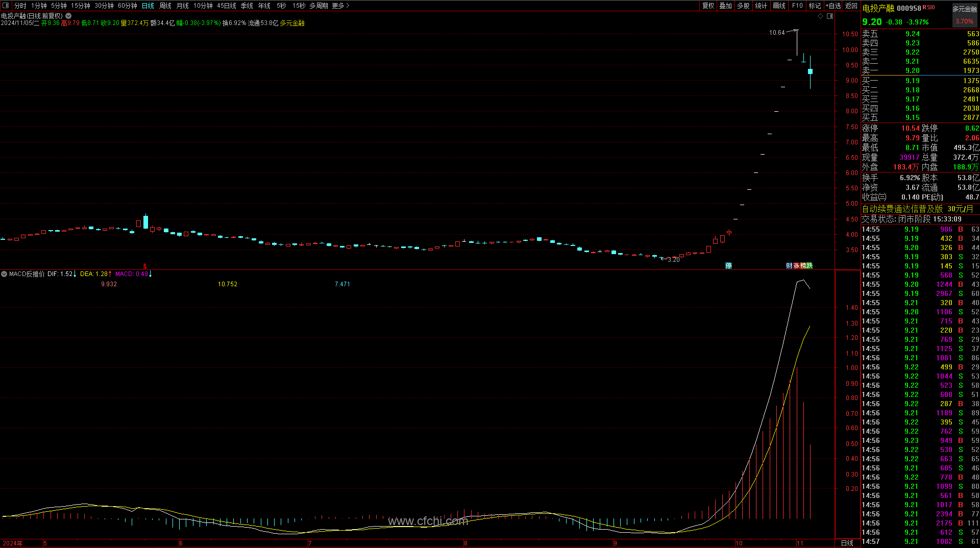The width and height of the screenshot is (980, 548).
Task: Open the 电投产融 chart title dropdown
Action: pyautogui.click(x=68, y=16)
